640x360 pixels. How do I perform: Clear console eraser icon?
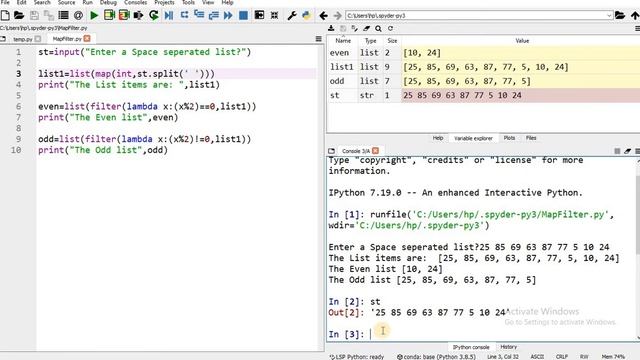[x=627, y=151]
